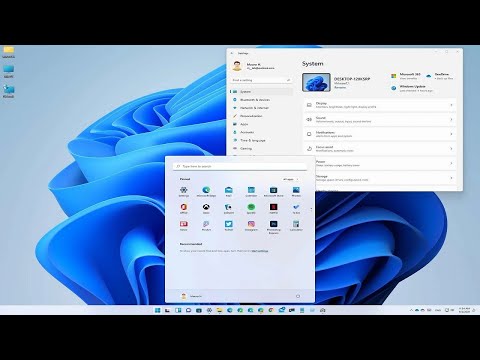Select Accounts in Settings sidebar
Viewport: 480px width, 360px height.
(x=261, y=132)
